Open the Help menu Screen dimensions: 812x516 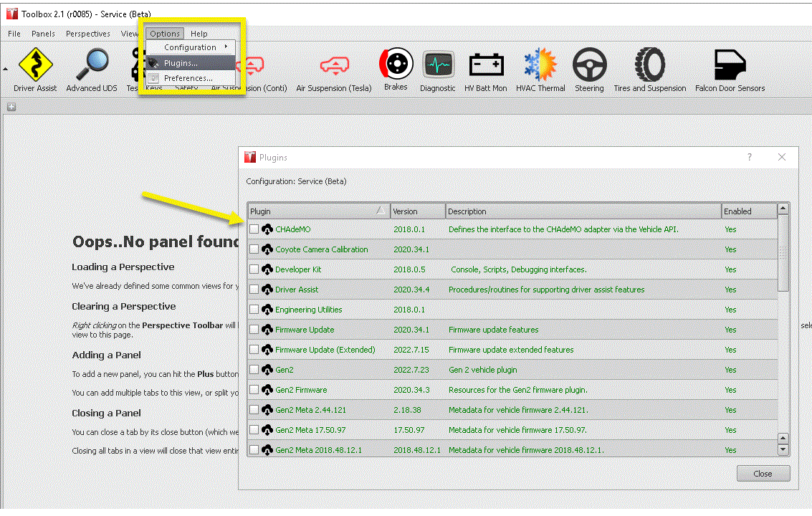click(x=199, y=34)
